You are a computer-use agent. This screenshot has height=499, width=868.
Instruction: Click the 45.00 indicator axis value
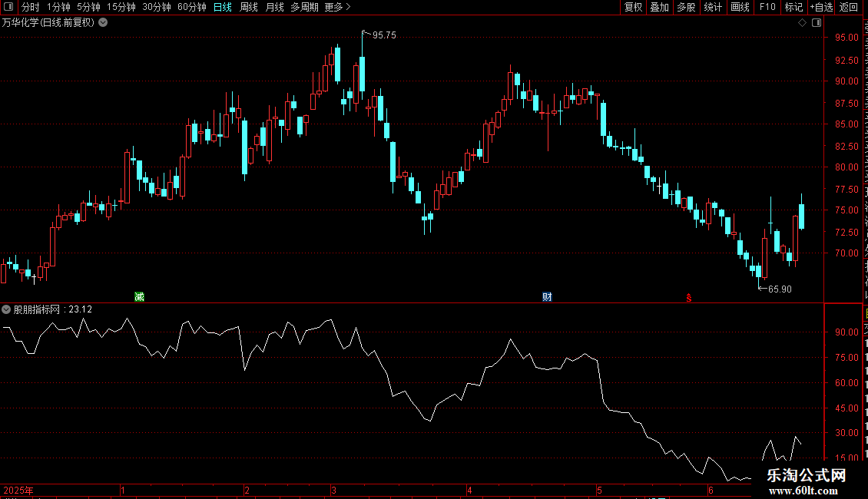[x=847, y=408]
